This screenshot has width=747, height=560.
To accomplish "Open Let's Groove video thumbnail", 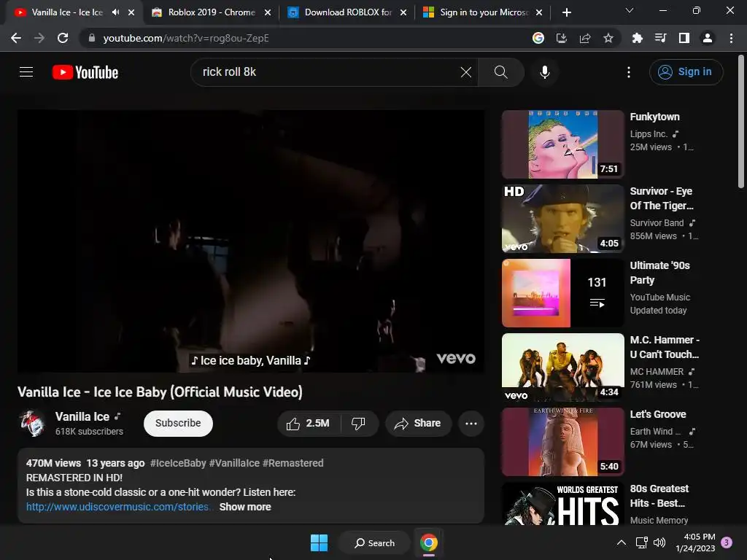I will tap(562, 441).
